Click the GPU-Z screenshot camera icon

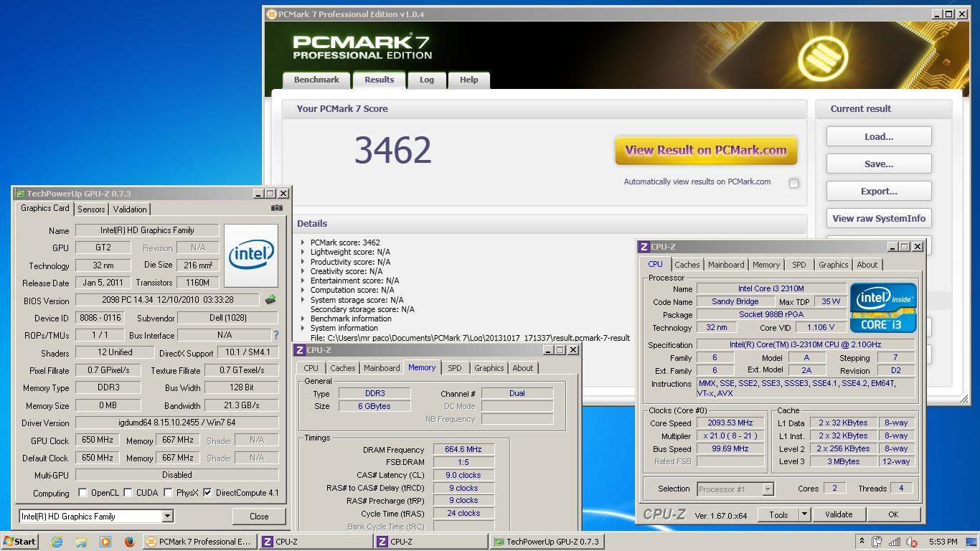click(x=276, y=208)
